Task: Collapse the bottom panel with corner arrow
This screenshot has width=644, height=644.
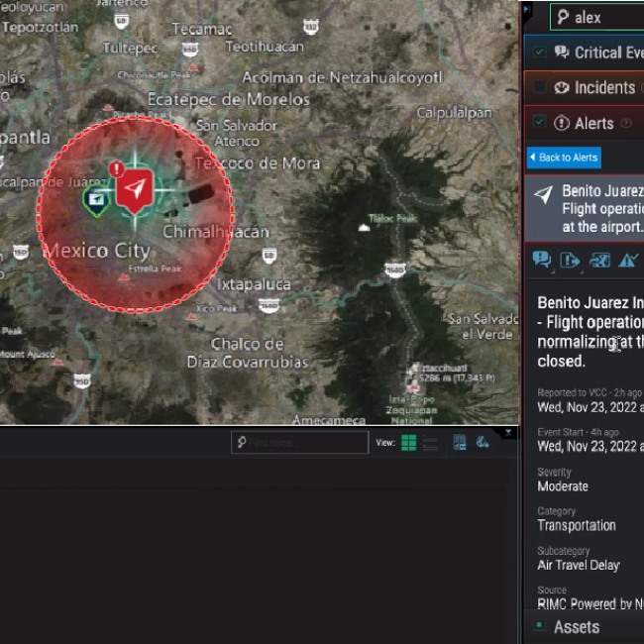Action: (509, 432)
